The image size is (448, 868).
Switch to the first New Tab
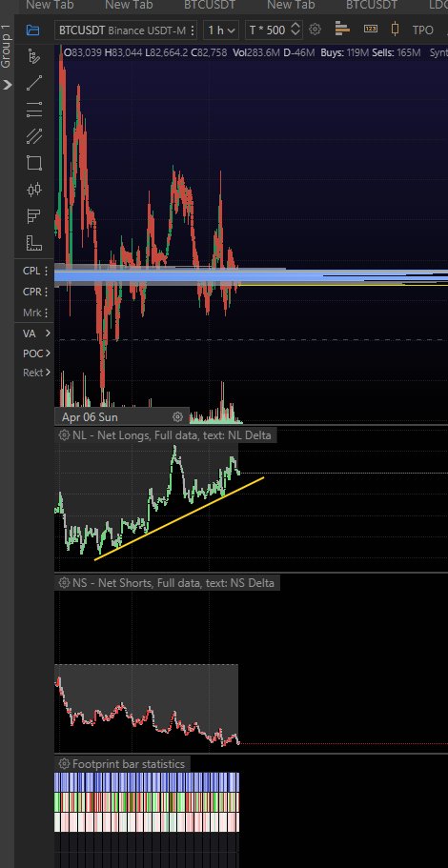pos(50,5)
